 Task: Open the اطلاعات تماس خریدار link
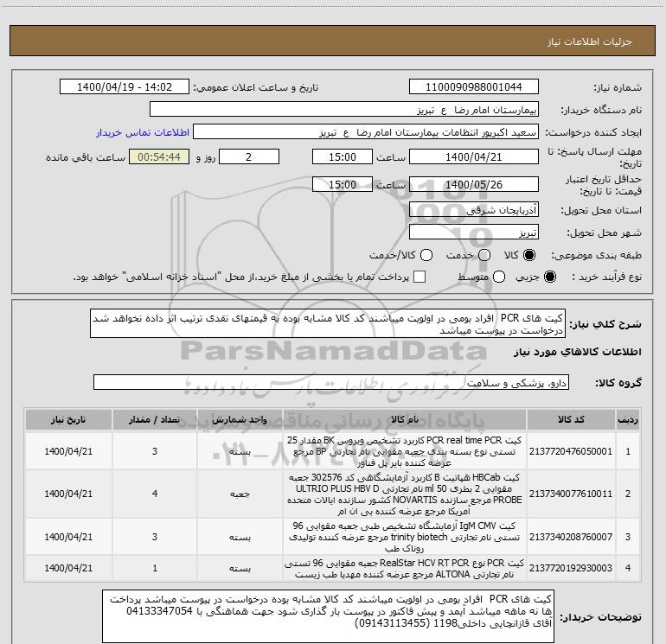pyautogui.click(x=143, y=132)
